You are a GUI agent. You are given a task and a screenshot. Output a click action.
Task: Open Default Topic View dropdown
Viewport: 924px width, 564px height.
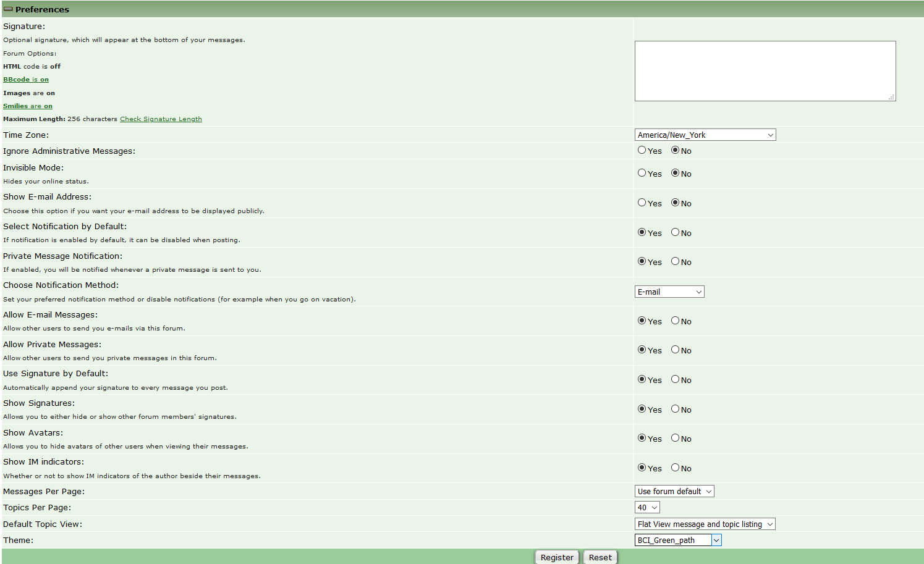pyautogui.click(x=705, y=524)
